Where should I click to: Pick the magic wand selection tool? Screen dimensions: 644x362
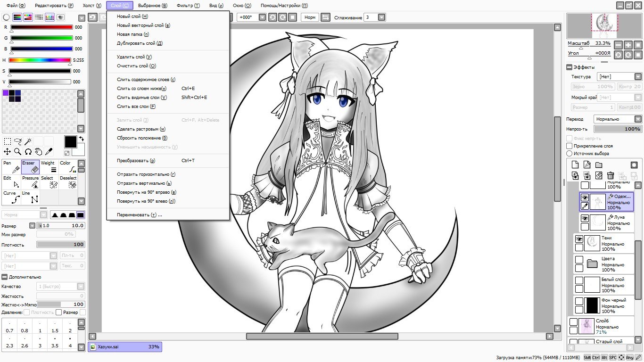point(28,141)
